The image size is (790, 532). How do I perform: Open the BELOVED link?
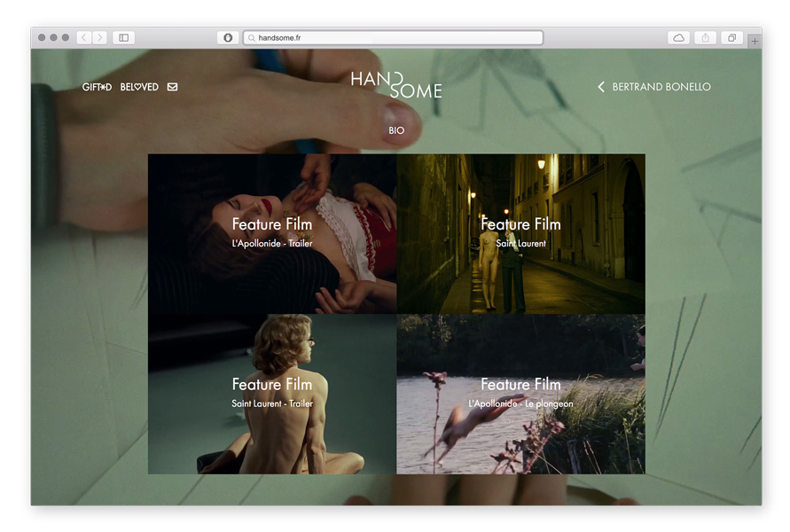click(139, 87)
